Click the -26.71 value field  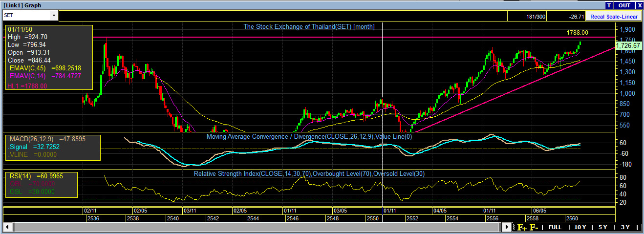577,16
